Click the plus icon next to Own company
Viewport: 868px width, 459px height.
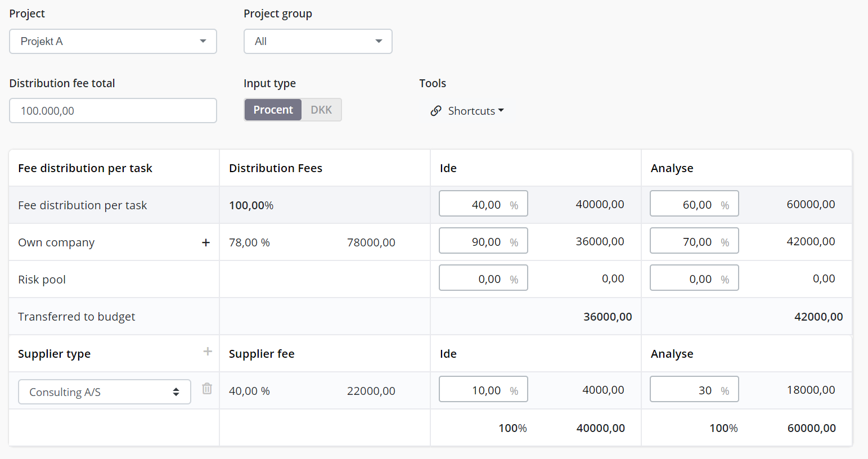[206, 242]
